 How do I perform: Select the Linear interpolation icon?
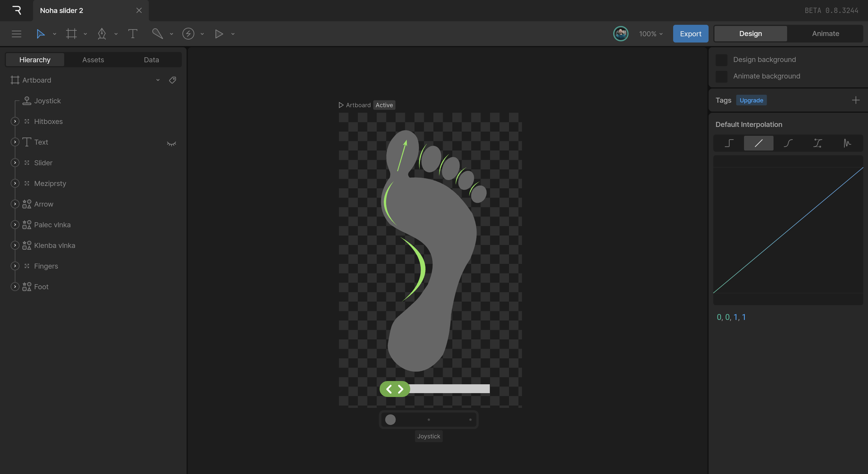pos(758,143)
